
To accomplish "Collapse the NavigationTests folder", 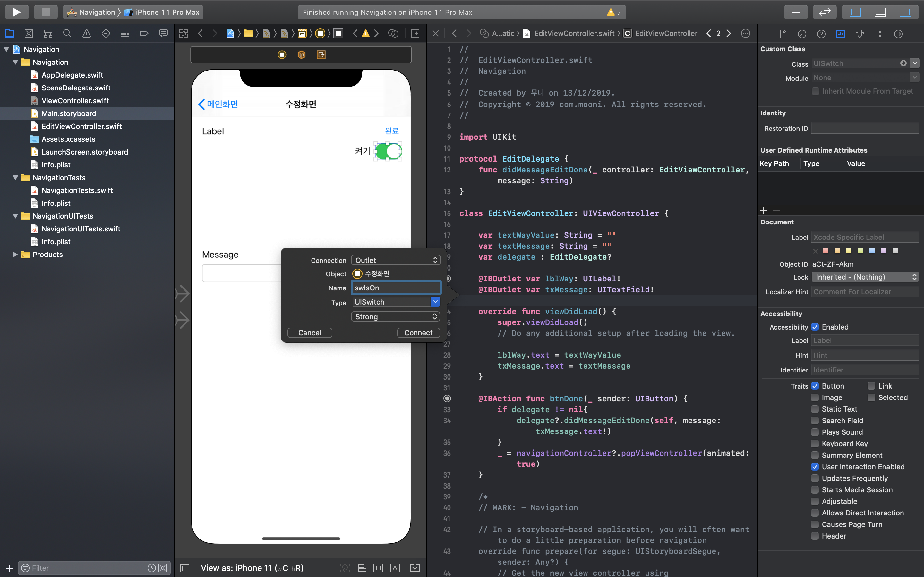I will click(x=15, y=178).
